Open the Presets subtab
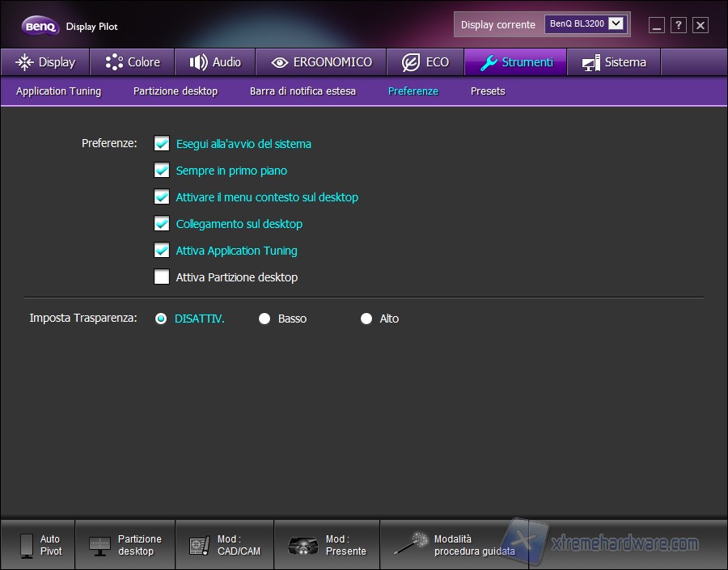 tap(488, 91)
